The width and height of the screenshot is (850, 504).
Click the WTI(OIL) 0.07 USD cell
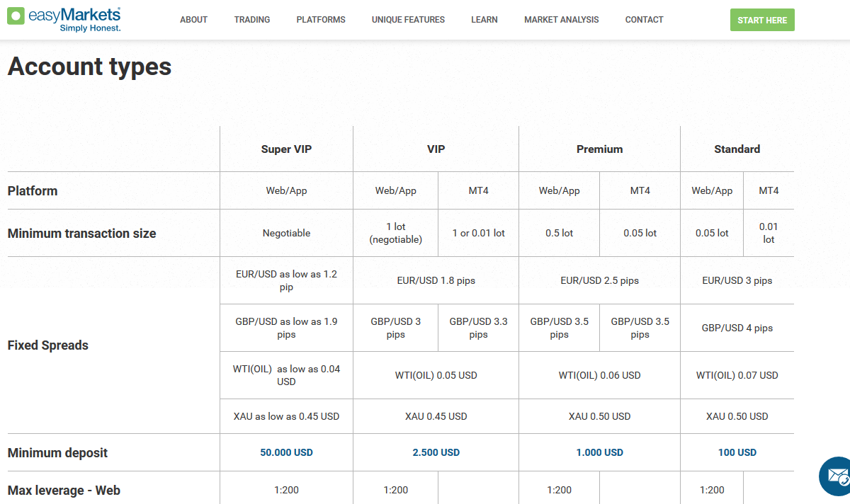737,375
